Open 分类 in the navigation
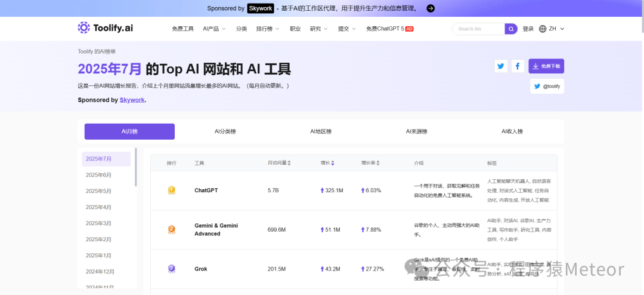 241,29
